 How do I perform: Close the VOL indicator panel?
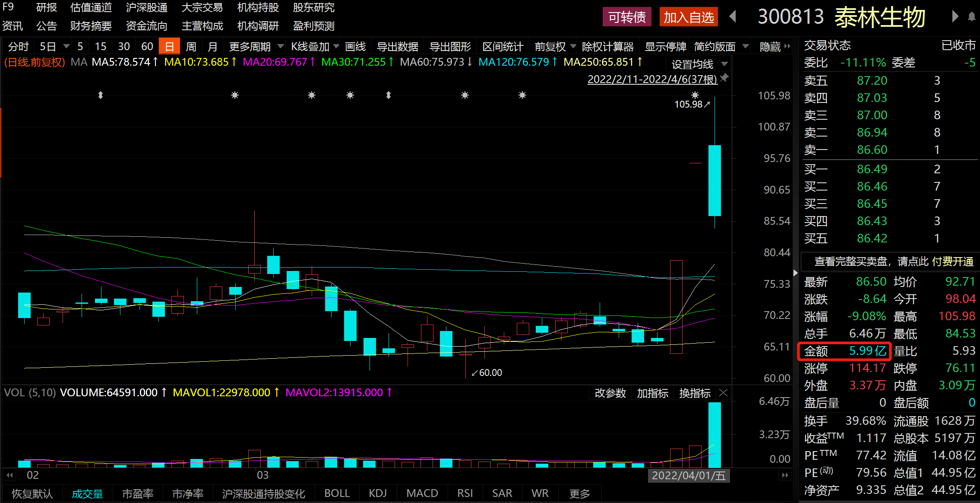point(724,393)
